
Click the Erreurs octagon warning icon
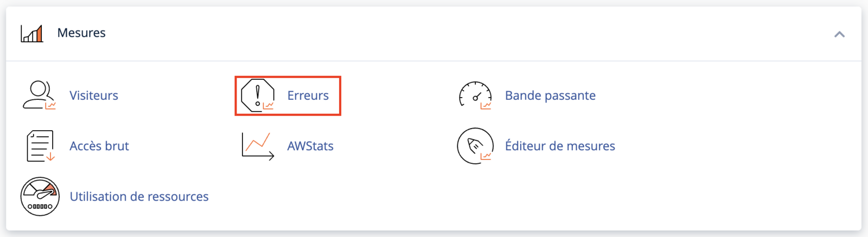[258, 95]
